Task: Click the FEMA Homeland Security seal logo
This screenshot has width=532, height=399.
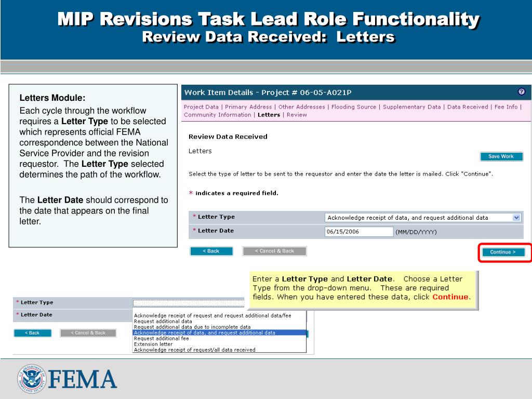Action: tap(32, 379)
